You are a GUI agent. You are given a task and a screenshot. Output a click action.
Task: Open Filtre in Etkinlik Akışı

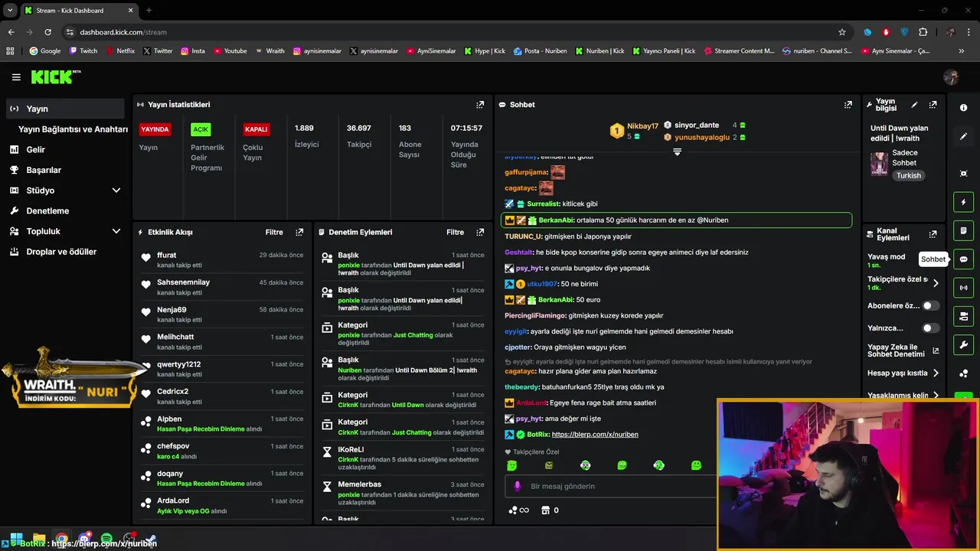274,232
